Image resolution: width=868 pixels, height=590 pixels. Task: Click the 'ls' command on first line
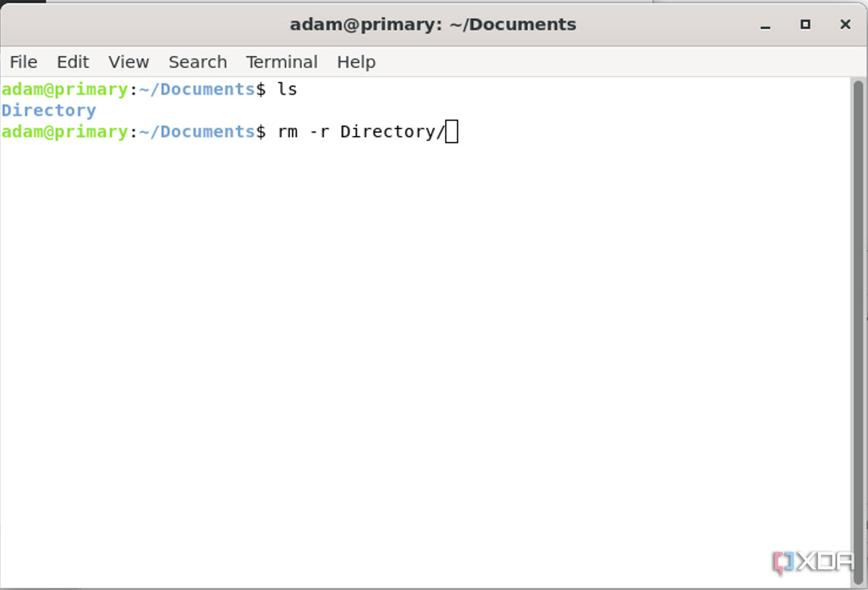click(287, 89)
